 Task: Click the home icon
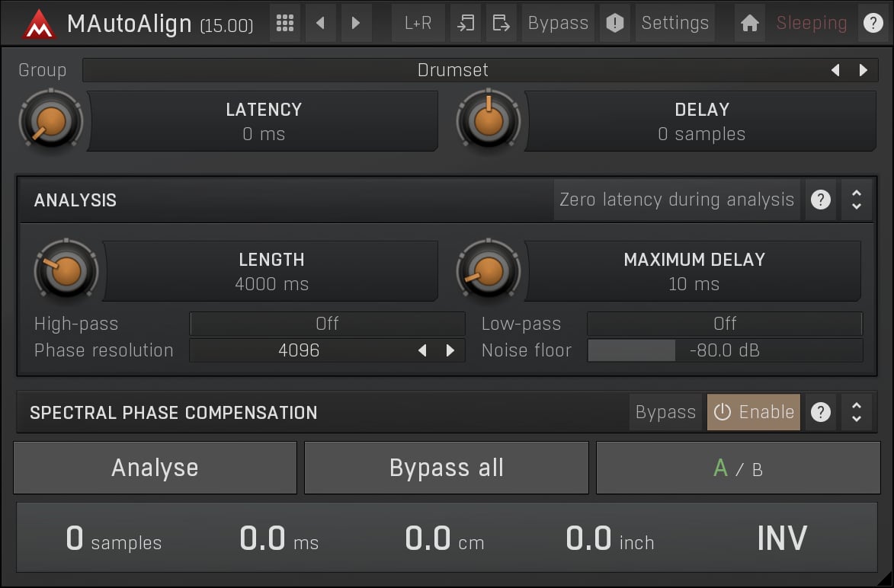750,23
